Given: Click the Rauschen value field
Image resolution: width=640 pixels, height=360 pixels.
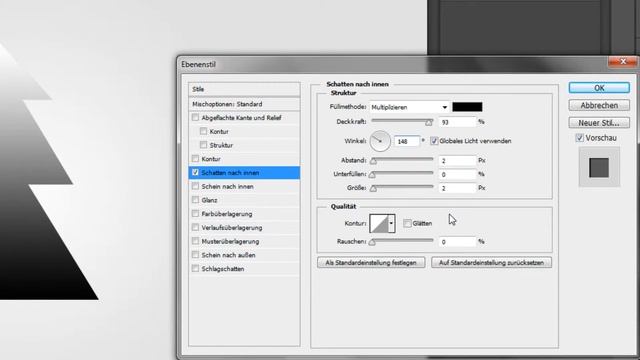Looking at the screenshot, I should [x=457, y=242].
